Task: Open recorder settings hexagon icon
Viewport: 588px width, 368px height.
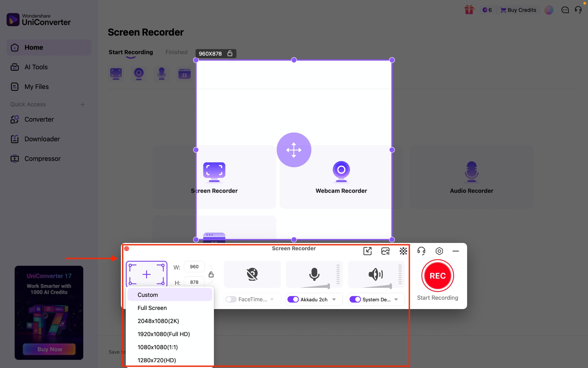Action: (x=439, y=251)
